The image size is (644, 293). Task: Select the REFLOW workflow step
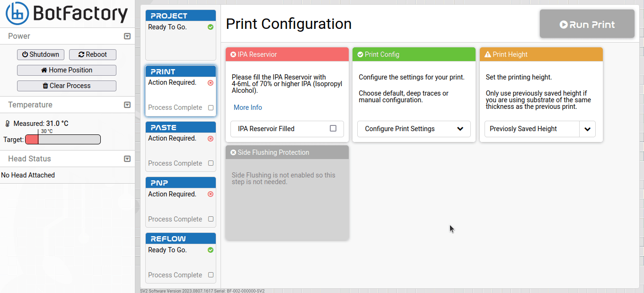180,239
